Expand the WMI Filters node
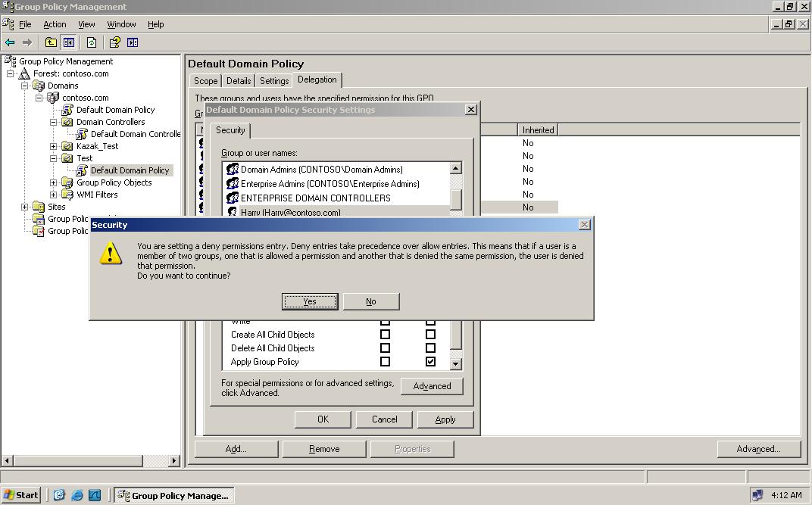Screen dimensions: 812x505 click(53, 195)
